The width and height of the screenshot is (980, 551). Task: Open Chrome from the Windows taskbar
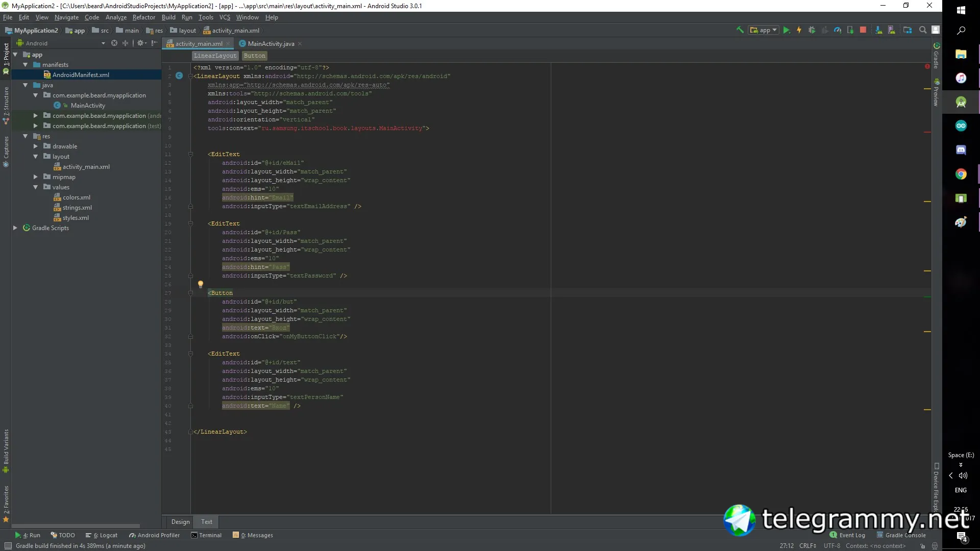(x=961, y=174)
